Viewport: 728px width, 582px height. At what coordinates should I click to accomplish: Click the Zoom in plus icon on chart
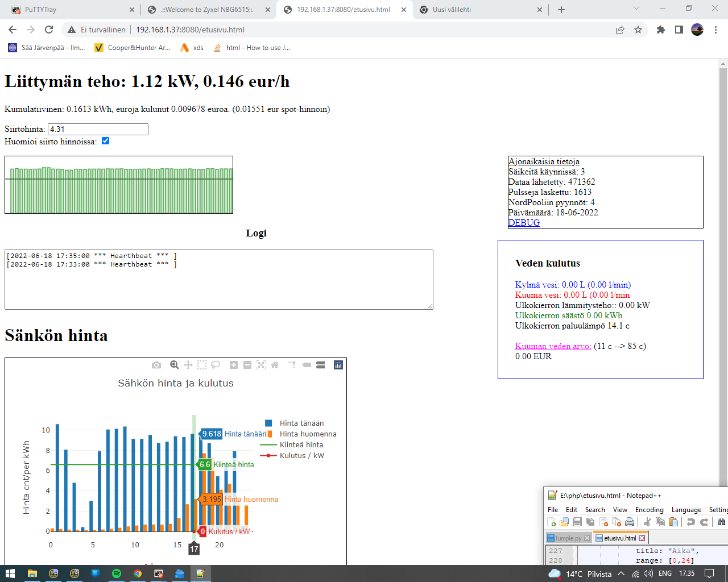(x=234, y=365)
